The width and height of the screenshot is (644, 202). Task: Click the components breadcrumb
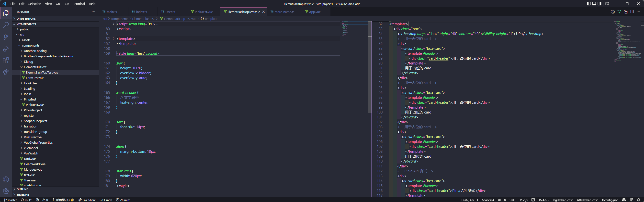pos(120,19)
